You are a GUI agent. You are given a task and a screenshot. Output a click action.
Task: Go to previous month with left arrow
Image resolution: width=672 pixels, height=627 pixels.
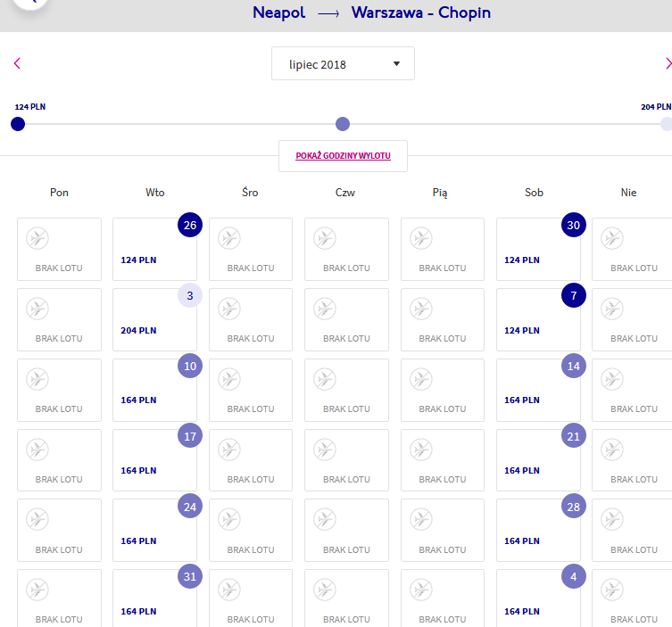[17, 63]
